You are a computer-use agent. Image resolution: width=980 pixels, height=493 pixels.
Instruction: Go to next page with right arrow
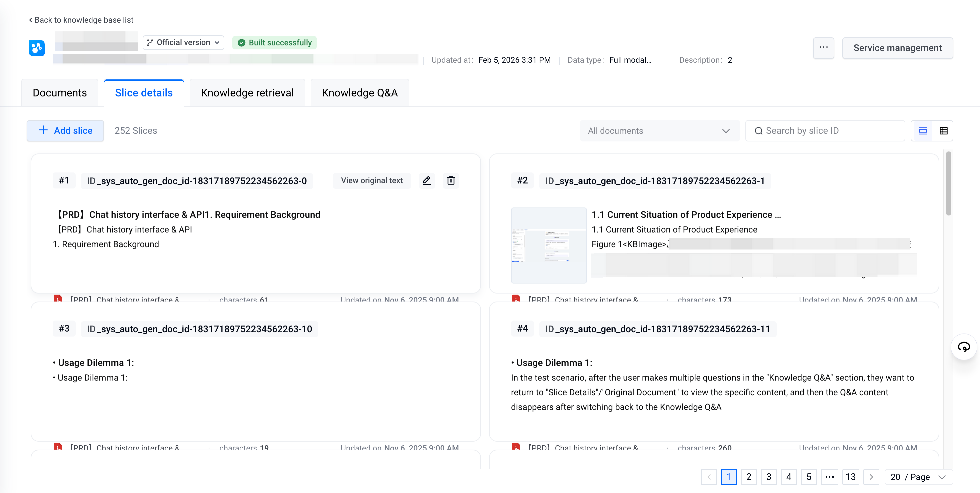(x=871, y=477)
